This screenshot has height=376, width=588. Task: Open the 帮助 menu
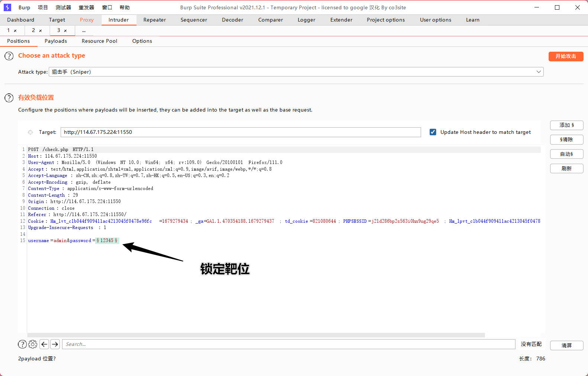coord(125,7)
